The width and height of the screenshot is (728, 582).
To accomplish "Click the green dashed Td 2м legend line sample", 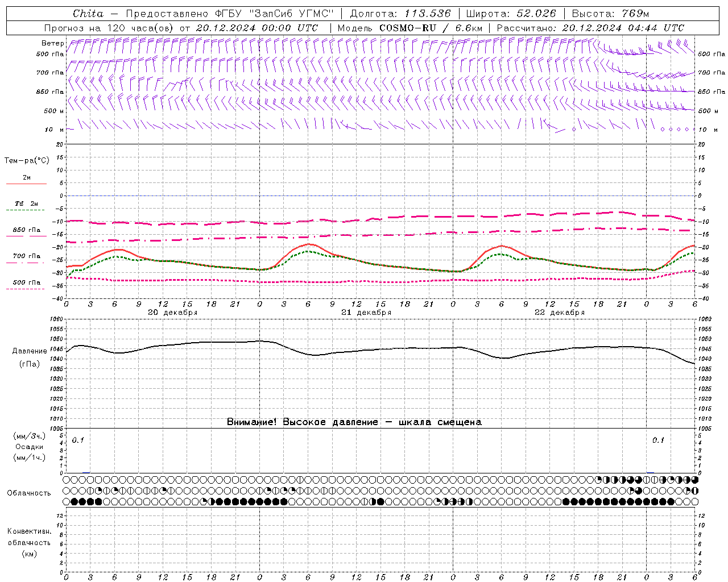I will pos(26,210).
